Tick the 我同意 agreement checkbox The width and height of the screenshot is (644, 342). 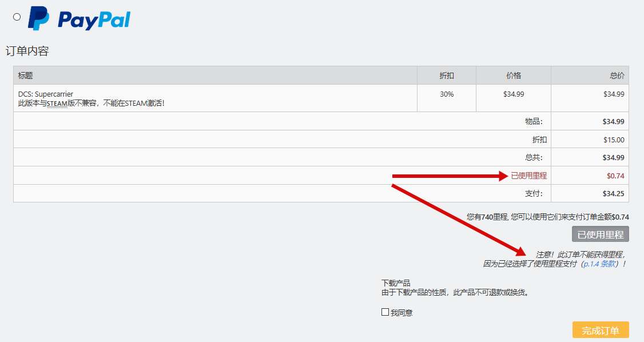point(385,312)
